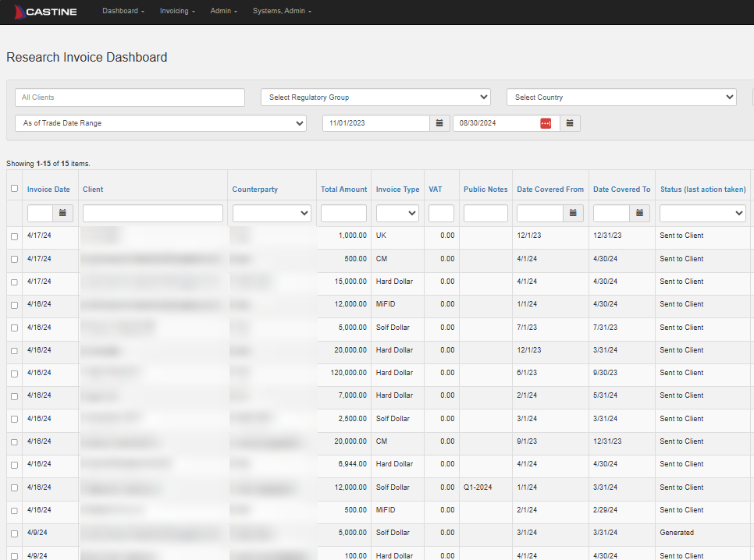Check the Generated status row checkbox

(14, 533)
